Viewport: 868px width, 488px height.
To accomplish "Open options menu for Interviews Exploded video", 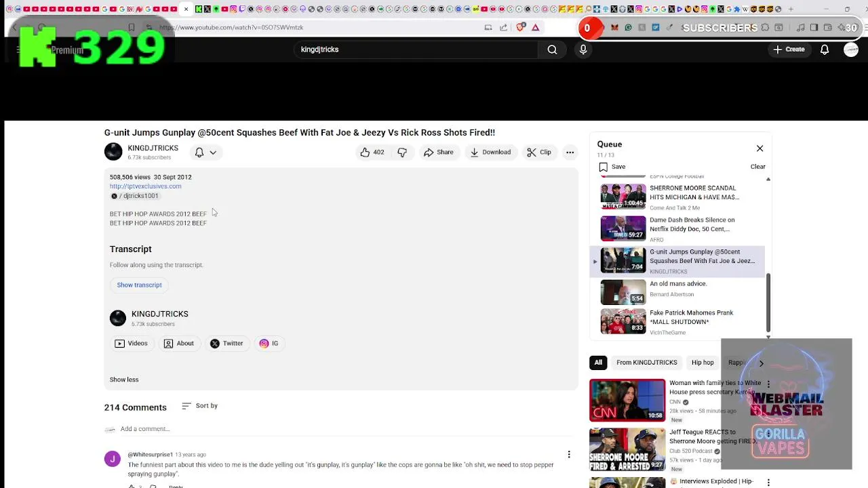I will point(768,483).
